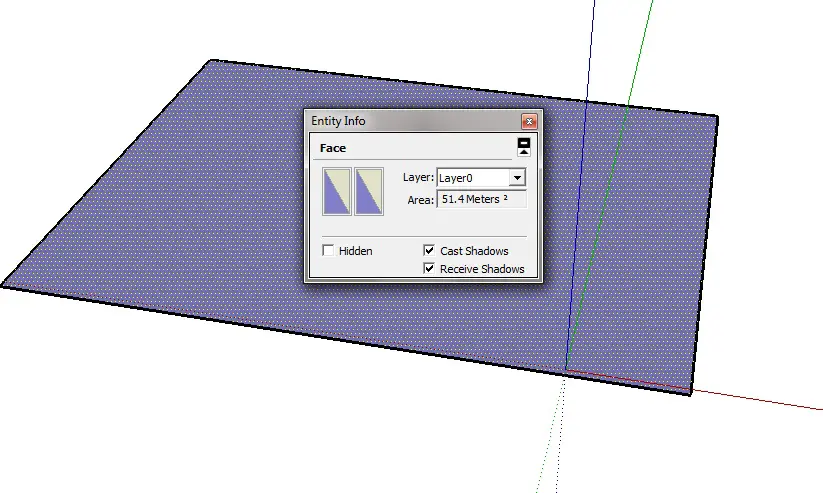This screenshot has height=493, width=823.
Task: Click the front face material swatch
Action: coord(337,191)
